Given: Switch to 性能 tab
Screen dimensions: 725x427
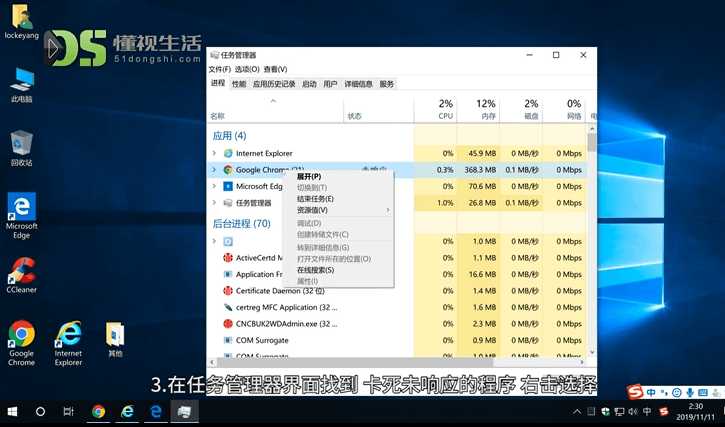Looking at the screenshot, I should (239, 84).
